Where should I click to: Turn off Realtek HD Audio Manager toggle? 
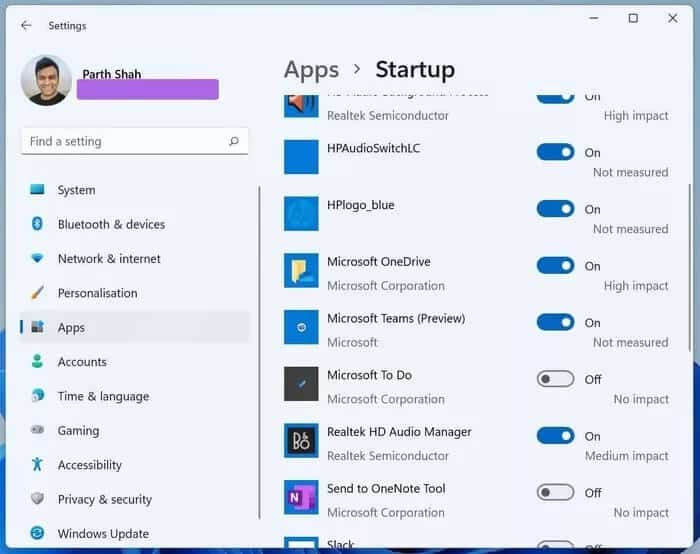point(555,436)
